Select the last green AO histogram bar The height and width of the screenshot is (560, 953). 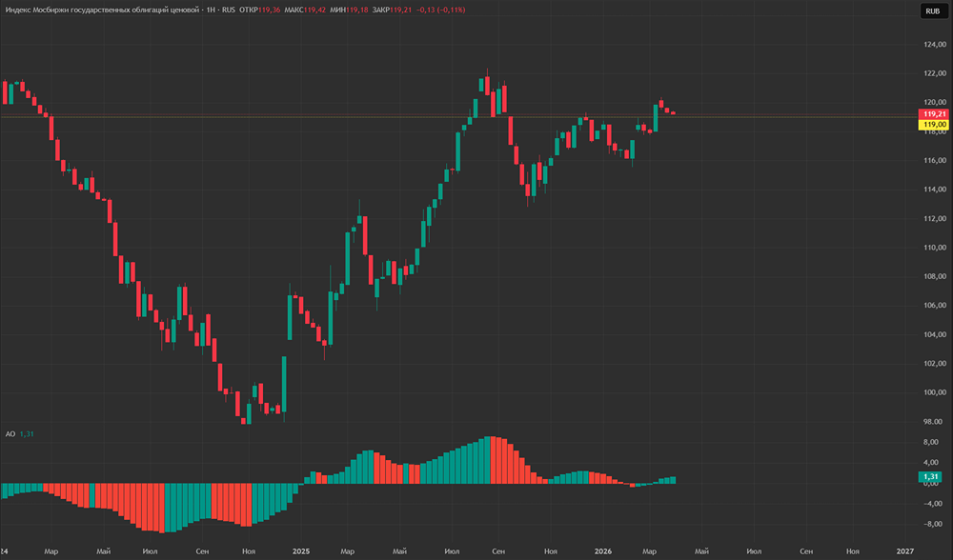coord(673,480)
